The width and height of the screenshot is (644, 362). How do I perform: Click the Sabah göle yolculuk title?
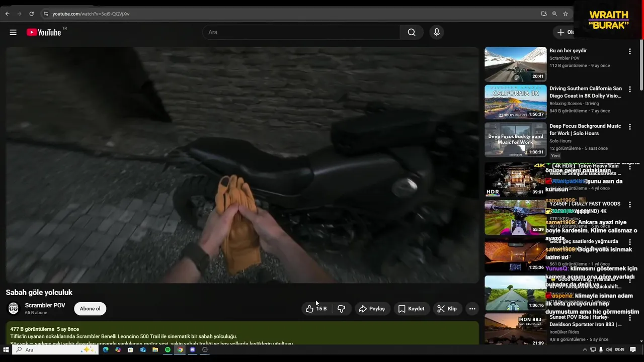tap(39, 293)
